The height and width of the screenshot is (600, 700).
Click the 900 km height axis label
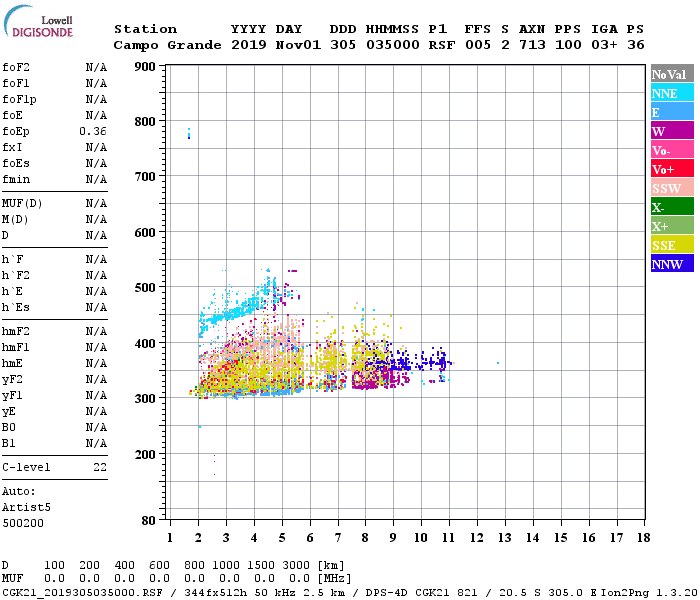point(145,67)
